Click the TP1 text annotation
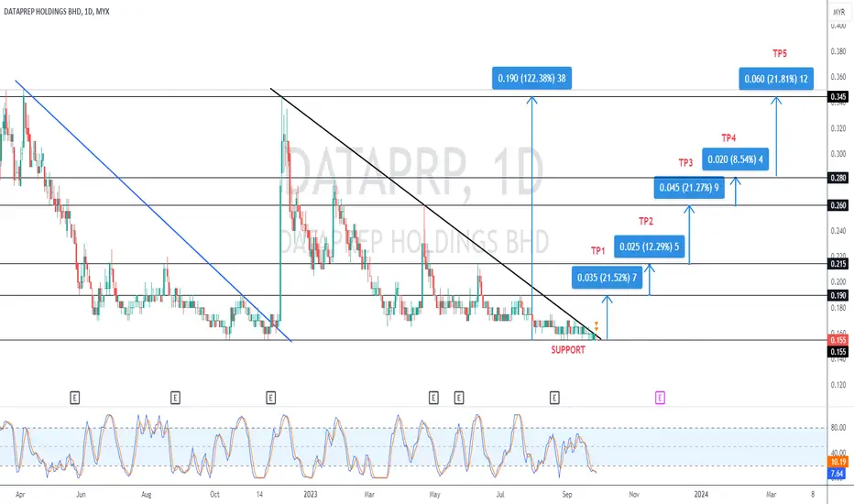 (598, 251)
